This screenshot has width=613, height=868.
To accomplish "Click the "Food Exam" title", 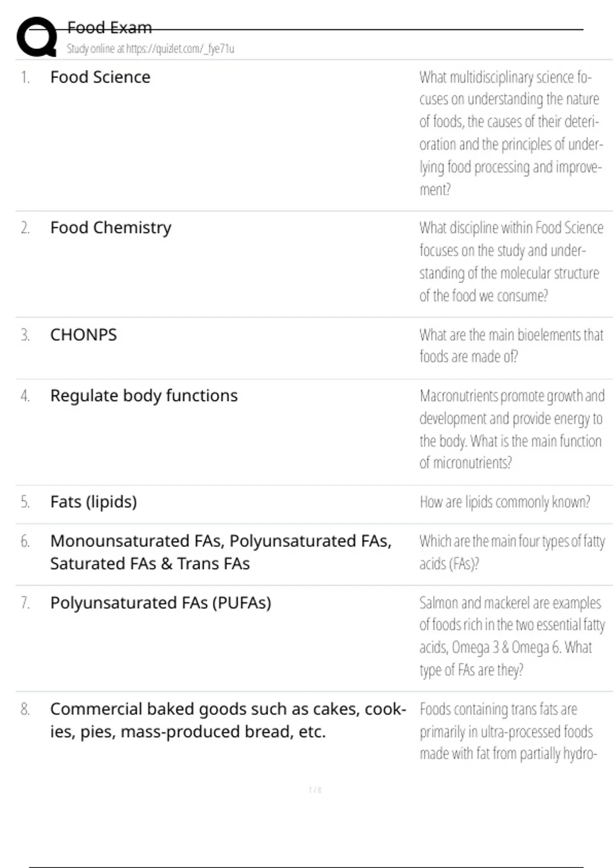I will tap(109, 28).
